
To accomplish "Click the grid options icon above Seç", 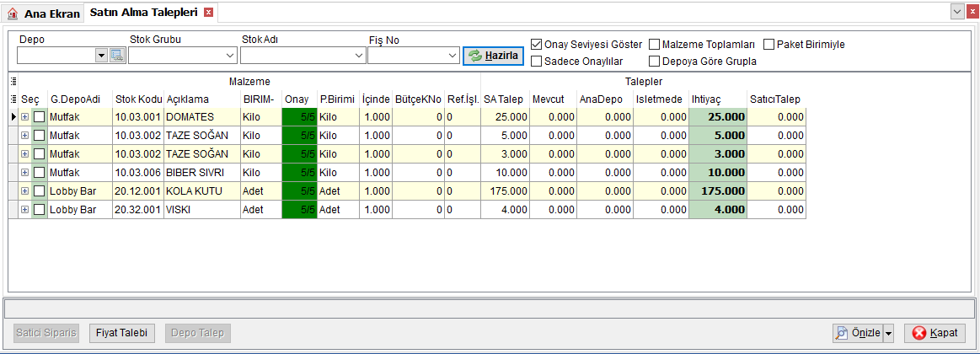I will pyautogui.click(x=13, y=81).
